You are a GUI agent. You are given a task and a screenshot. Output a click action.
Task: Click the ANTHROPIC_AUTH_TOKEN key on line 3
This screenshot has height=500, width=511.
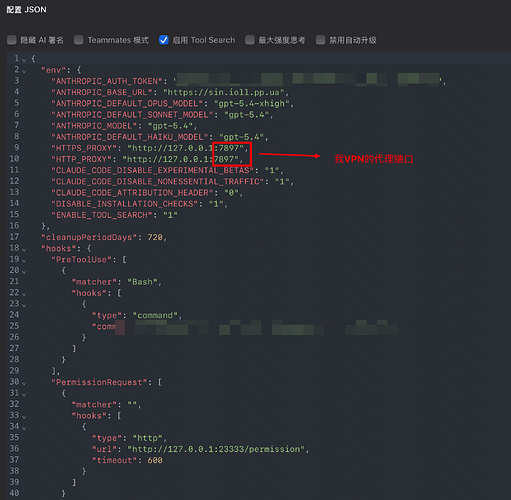click(107, 81)
